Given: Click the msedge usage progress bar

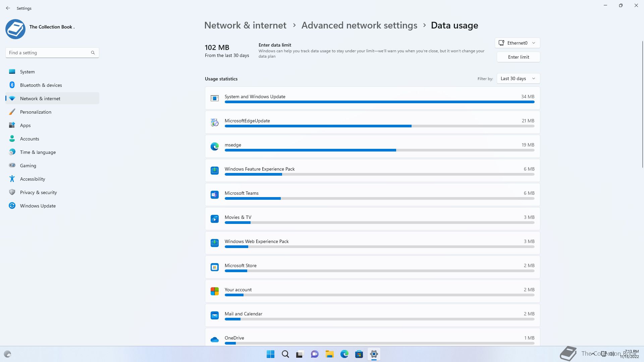Looking at the screenshot, I should coord(379,150).
